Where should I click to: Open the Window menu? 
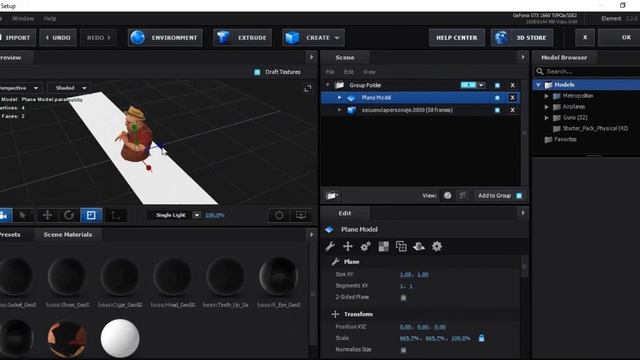pyautogui.click(x=23, y=18)
